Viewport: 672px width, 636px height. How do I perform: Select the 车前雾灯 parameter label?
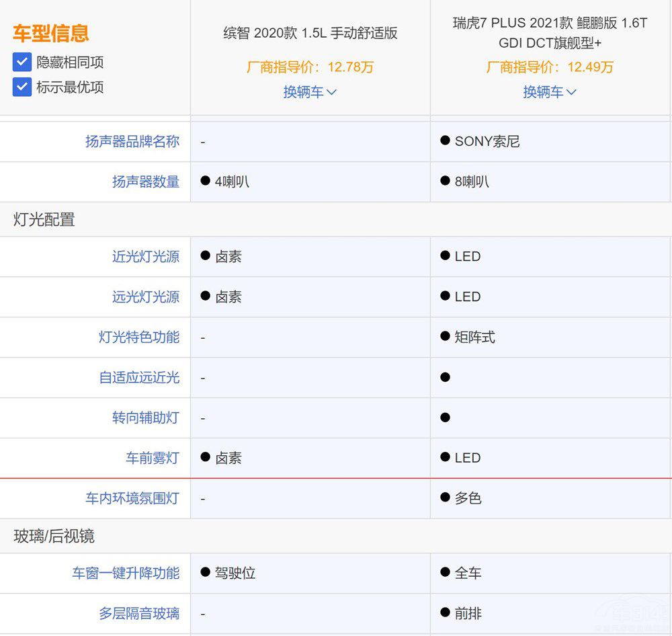point(153,459)
